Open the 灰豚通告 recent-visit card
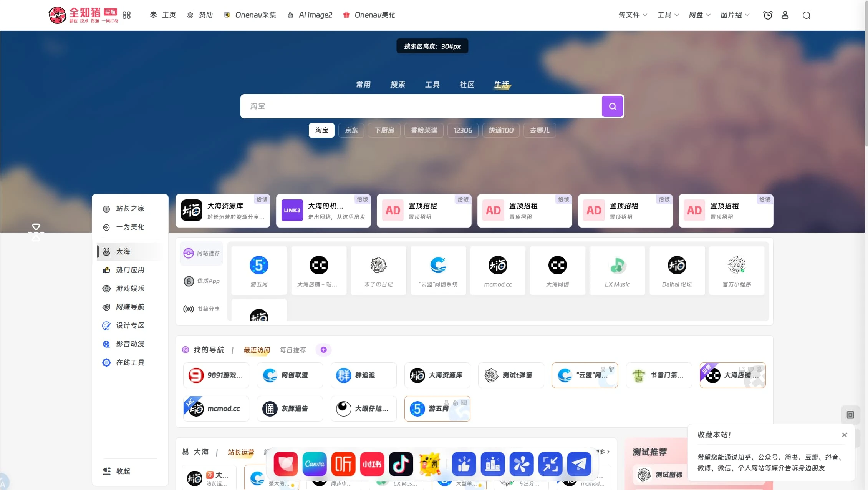The width and height of the screenshot is (868, 490). pyautogui.click(x=290, y=409)
